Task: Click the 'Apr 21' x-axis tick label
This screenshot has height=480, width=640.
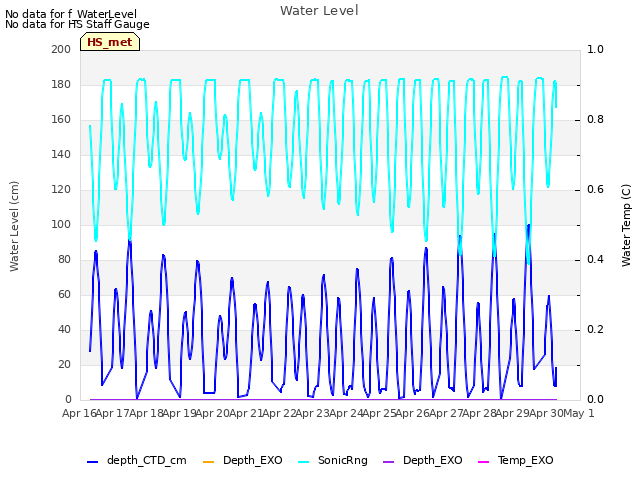Action: point(246,413)
